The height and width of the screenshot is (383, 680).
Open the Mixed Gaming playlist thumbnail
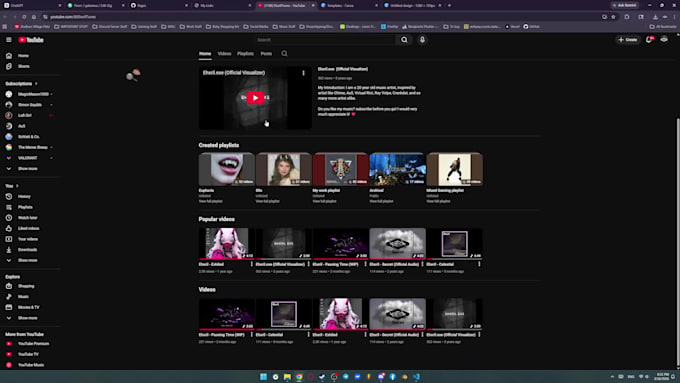click(454, 169)
